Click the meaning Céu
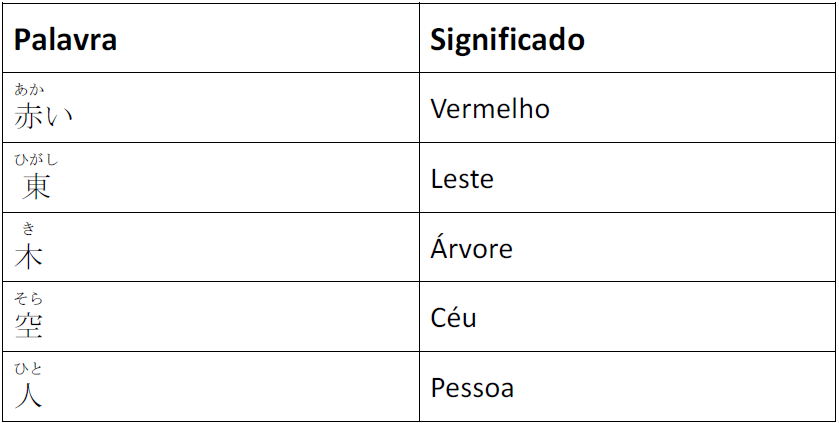Screen dimensions: 839x423 click(453, 318)
